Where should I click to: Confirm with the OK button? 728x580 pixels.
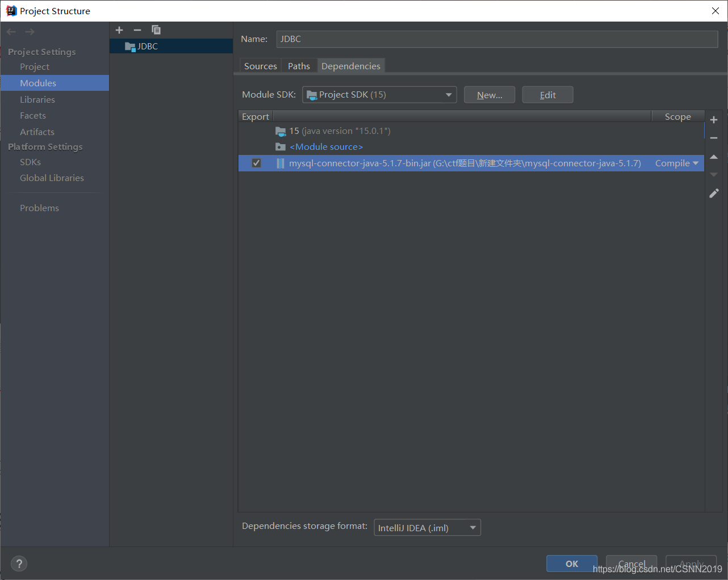pyautogui.click(x=572, y=564)
